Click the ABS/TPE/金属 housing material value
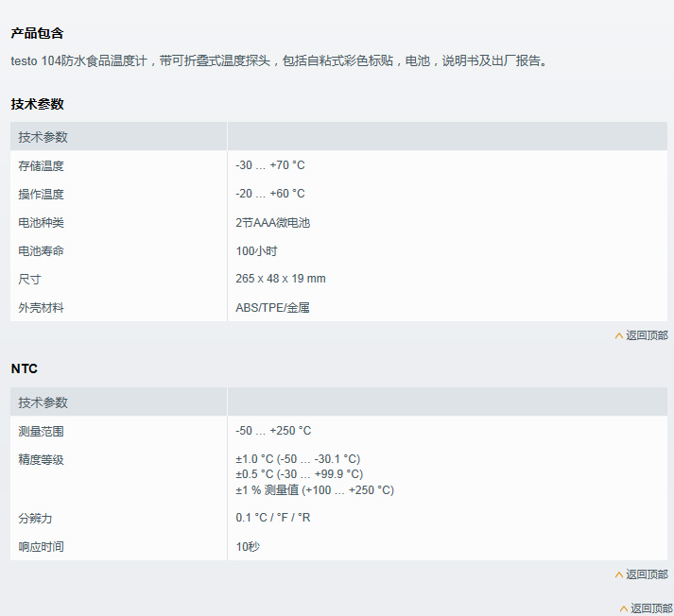Viewport: 674px width, 616px height. (273, 308)
